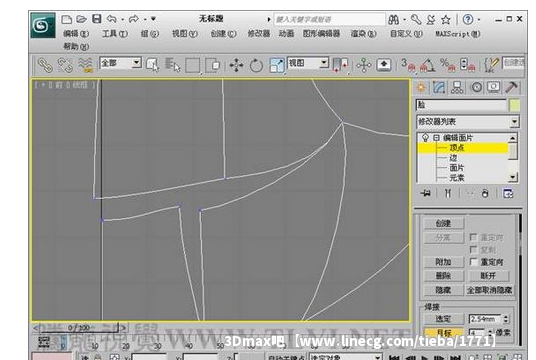
Task: Click object color swatch next to name
Action: click(514, 105)
